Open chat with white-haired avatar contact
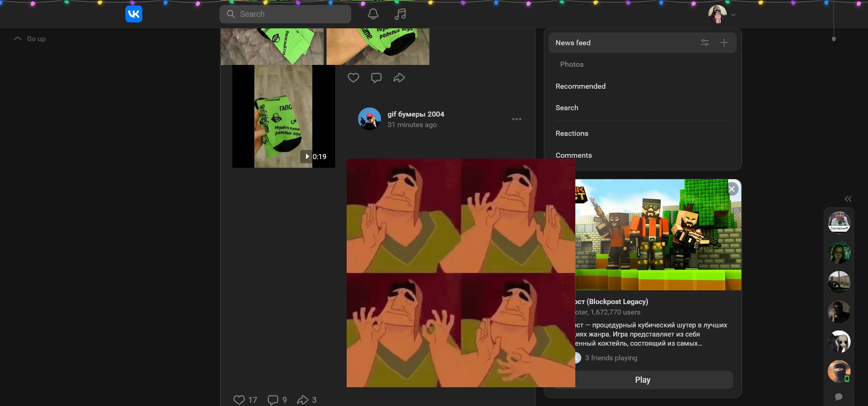Screen dimensions: 868x406 pyautogui.click(x=839, y=342)
